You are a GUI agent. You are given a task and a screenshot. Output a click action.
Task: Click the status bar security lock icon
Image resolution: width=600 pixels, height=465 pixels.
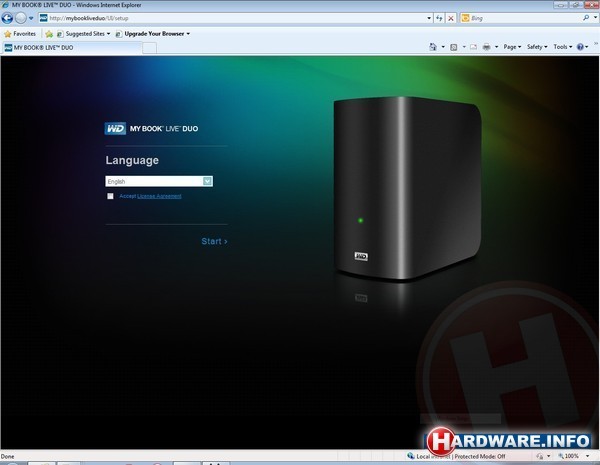coord(540,456)
